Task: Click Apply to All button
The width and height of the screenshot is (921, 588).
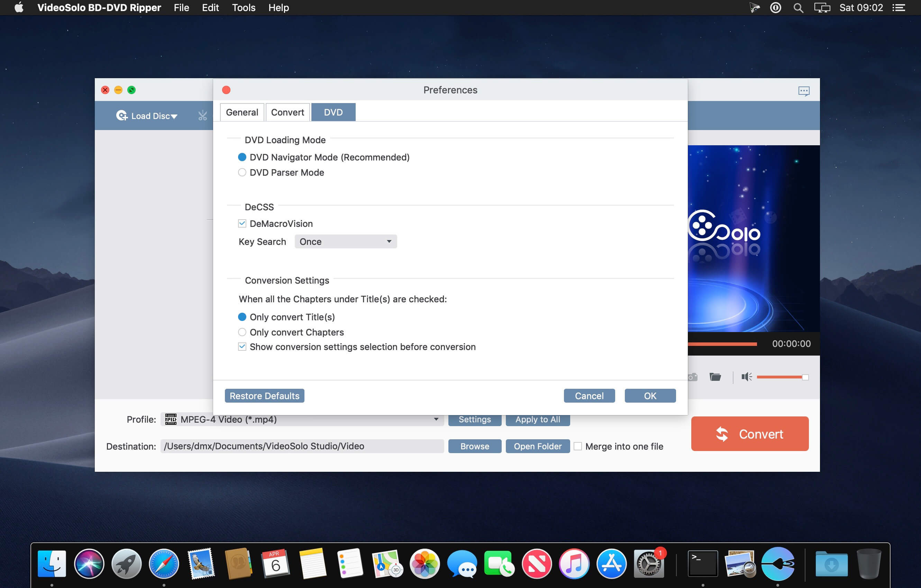Action: pyautogui.click(x=537, y=420)
